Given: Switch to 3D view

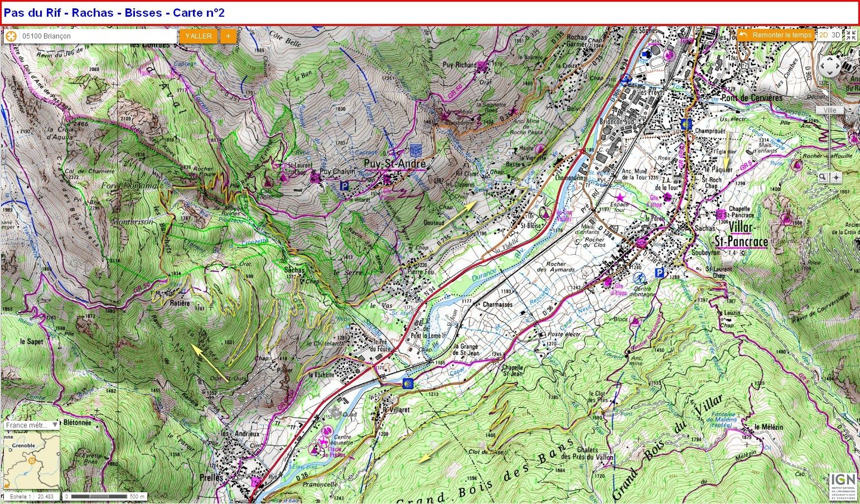Looking at the screenshot, I should 835,35.
